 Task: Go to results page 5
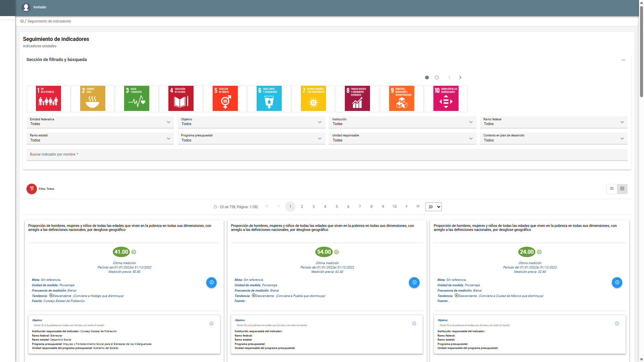pos(337,207)
